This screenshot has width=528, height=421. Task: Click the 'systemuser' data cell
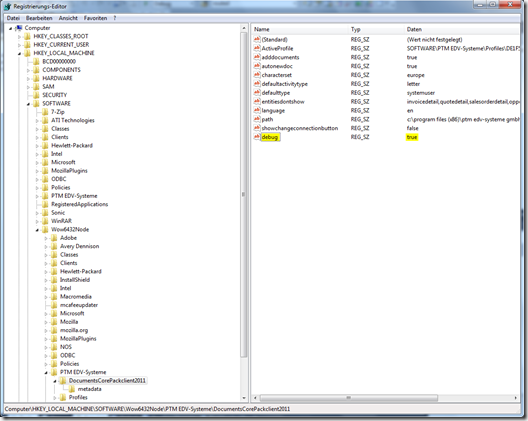[421, 93]
